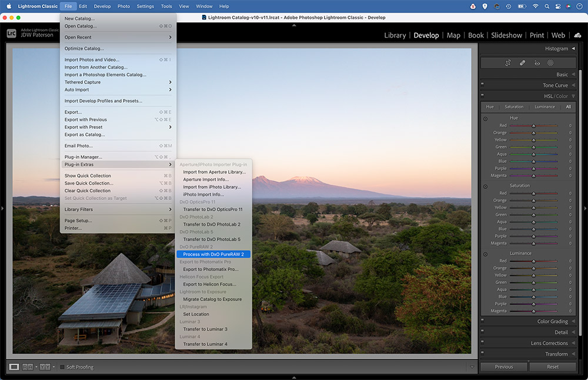588x380 pixels.
Task: Switch to the Slideshow module
Action: coord(506,35)
